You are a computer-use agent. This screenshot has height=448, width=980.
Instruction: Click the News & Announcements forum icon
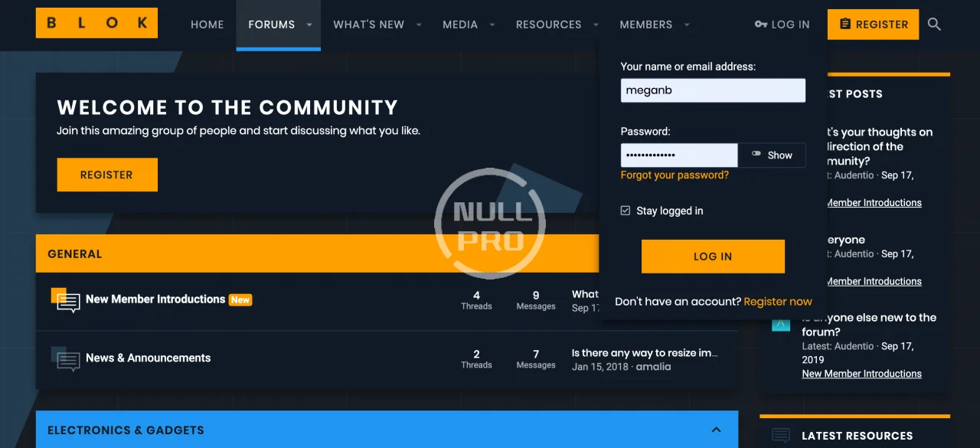[66, 358]
